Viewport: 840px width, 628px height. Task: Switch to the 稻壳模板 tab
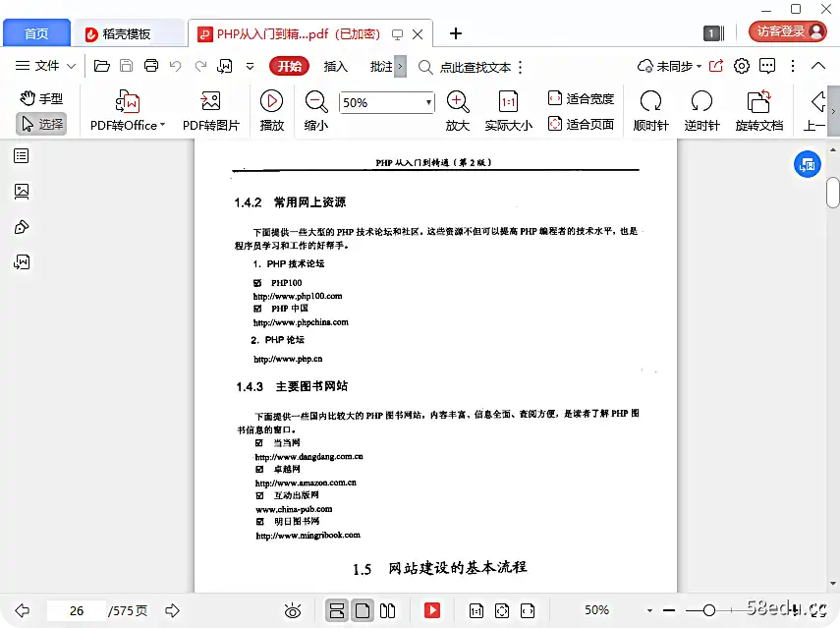127,33
